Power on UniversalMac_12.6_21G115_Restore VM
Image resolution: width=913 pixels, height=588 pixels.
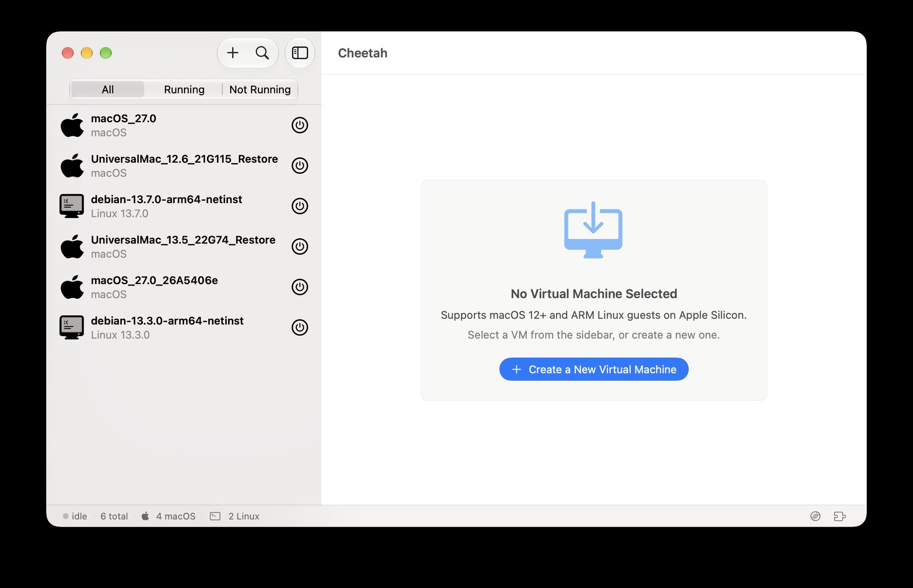(300, 166)
